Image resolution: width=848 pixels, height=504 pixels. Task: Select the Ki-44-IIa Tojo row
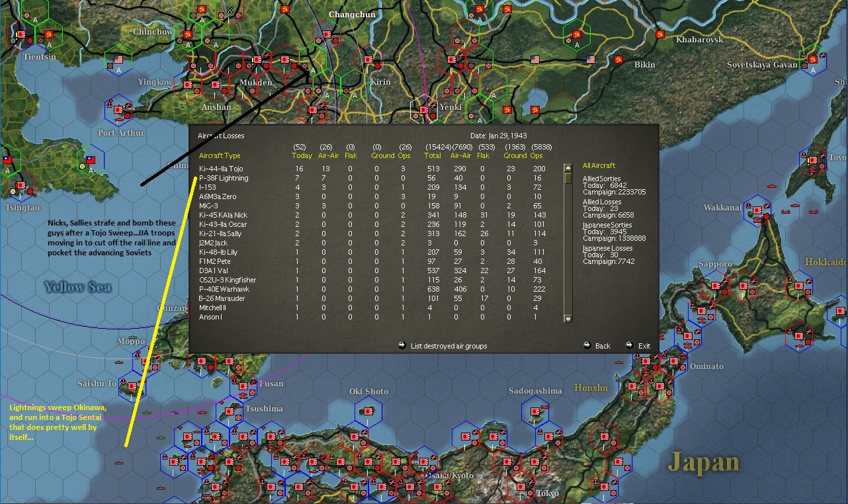pos(373,169)
